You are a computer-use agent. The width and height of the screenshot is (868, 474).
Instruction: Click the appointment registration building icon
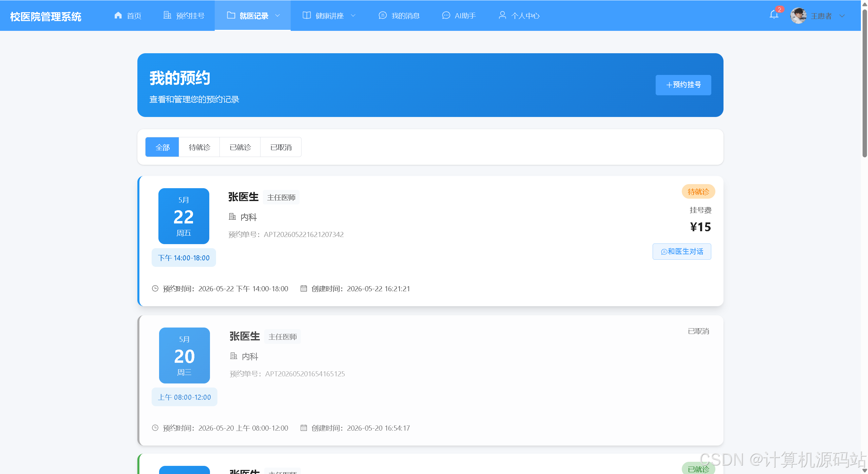(167, 15)
